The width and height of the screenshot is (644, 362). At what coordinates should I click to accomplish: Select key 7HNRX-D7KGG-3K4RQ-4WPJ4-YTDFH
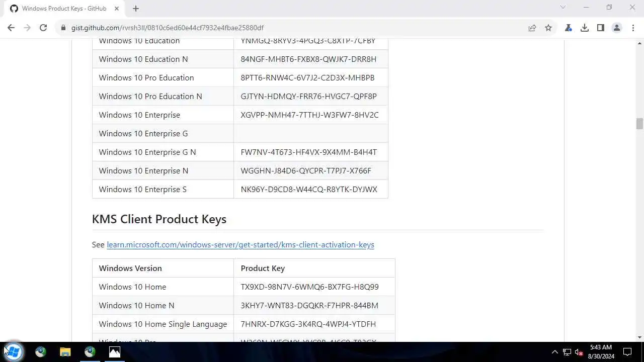coord(308,324)
